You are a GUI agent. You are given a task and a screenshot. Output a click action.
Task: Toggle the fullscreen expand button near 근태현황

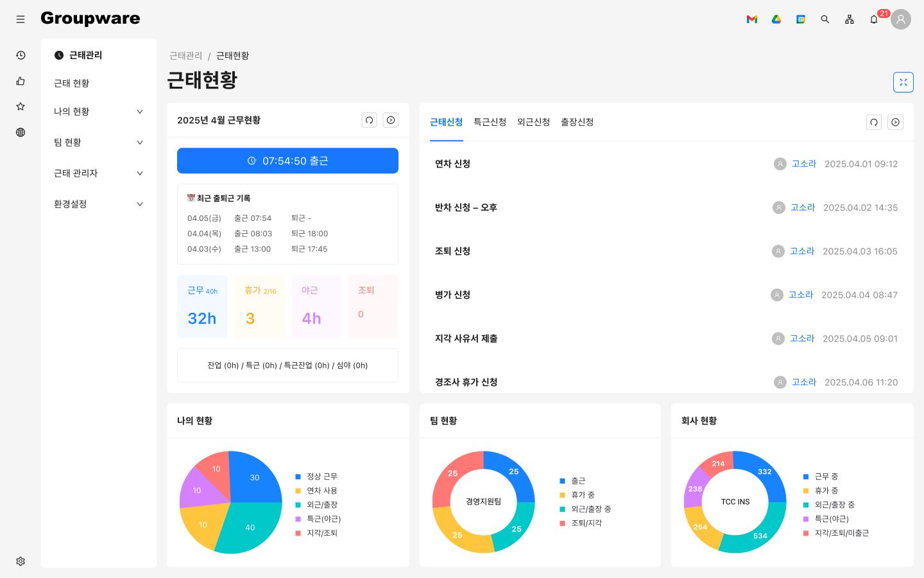tap(903, 82)
